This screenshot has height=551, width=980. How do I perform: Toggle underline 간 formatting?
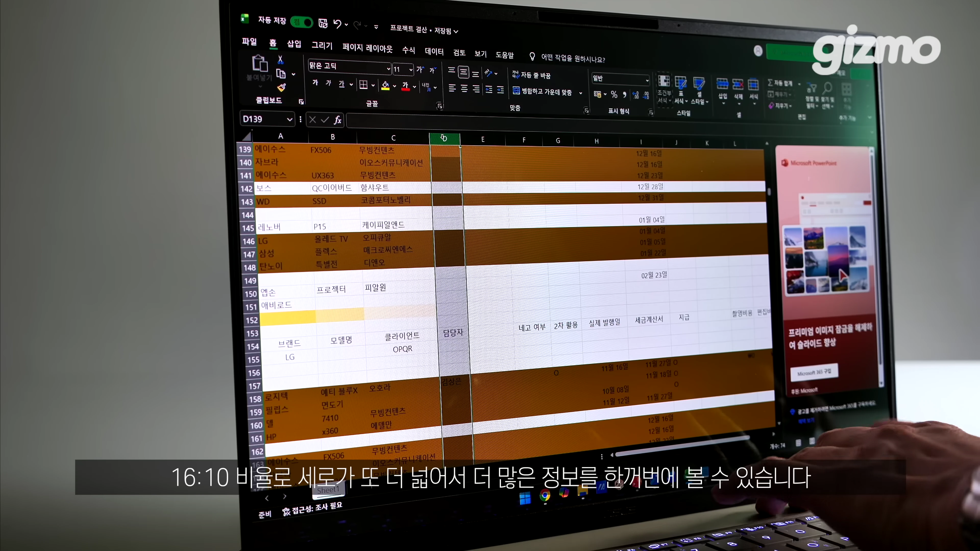(342, 84)
